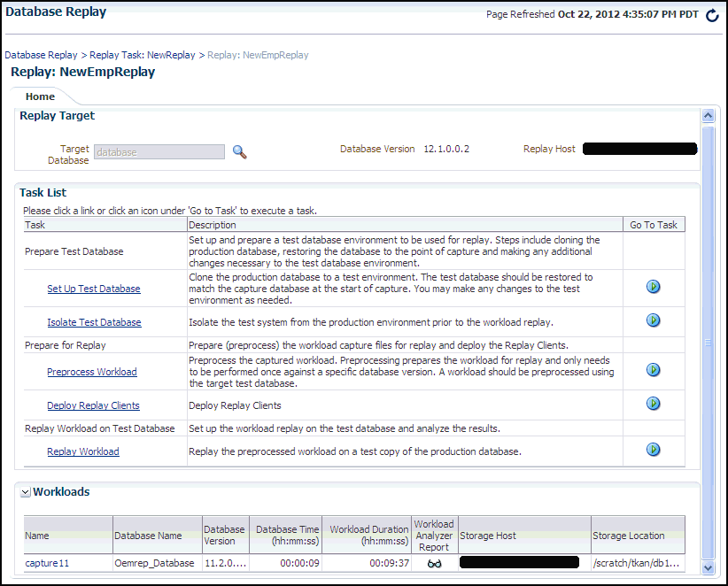Refresh the page using the refresh icon
Viewport: 728px width, 586px height.
[711, 14]
